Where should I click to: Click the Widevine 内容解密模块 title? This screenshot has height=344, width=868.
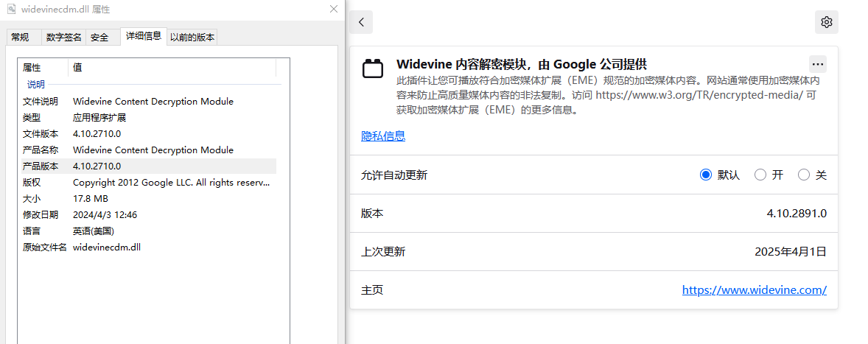pos(522,64)
